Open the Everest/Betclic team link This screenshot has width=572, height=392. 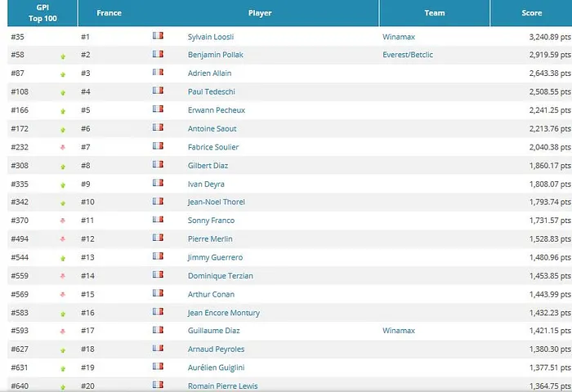coord(408,55)
